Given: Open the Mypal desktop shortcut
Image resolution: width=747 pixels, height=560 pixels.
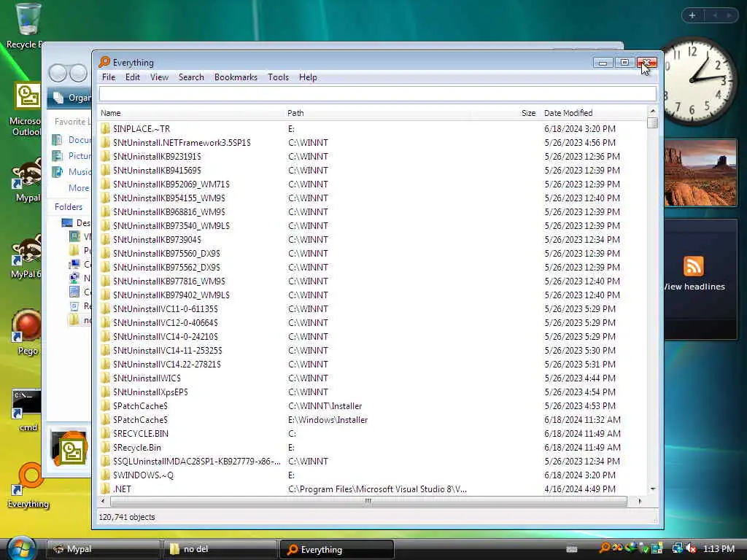Looking at the screenshot, I should (x=27, y=181).
